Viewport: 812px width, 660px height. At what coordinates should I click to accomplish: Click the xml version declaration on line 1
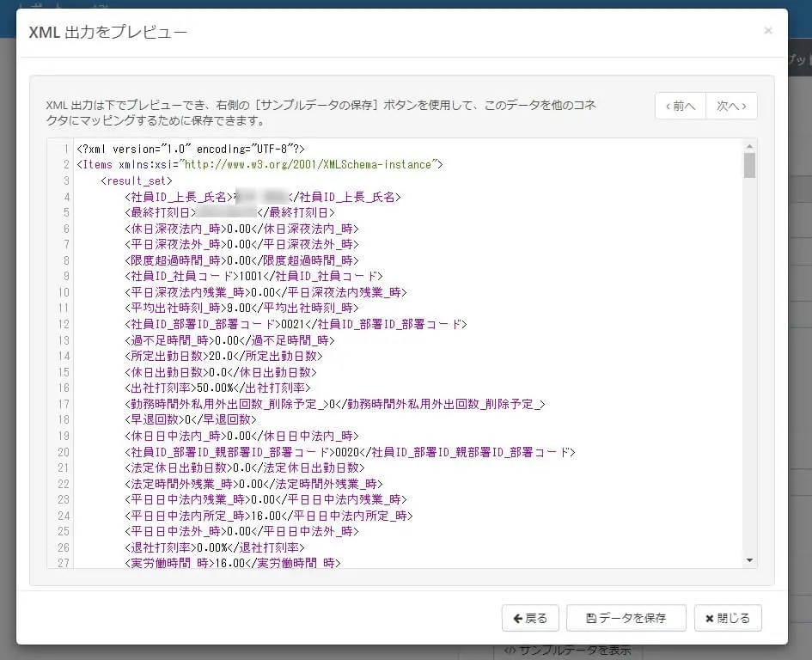[x=191, y=150]
